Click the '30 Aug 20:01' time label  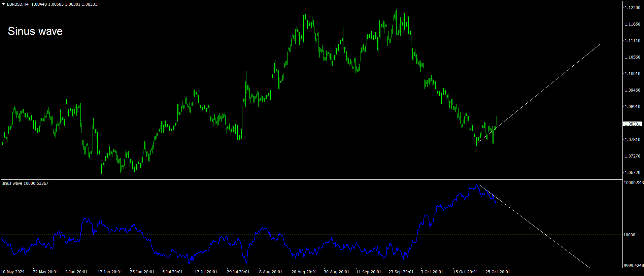click(337, 272)
